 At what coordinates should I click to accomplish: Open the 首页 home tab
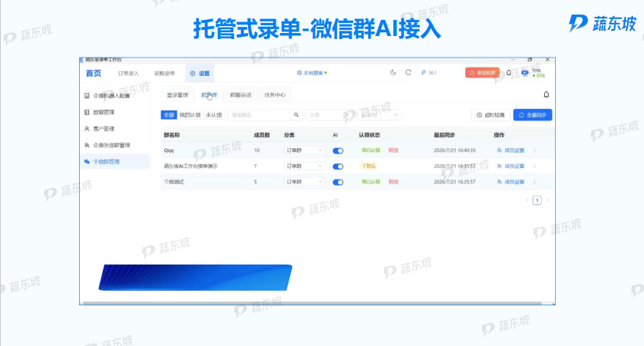[93, 73]
